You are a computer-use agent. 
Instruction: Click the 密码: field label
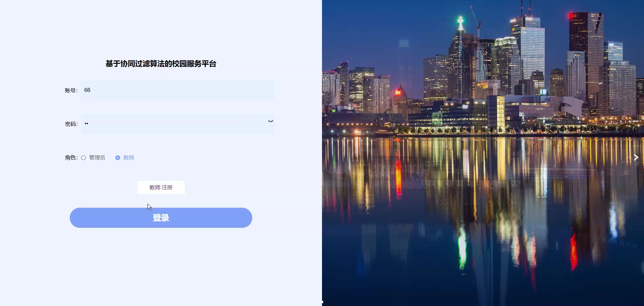tap(71, 124)
